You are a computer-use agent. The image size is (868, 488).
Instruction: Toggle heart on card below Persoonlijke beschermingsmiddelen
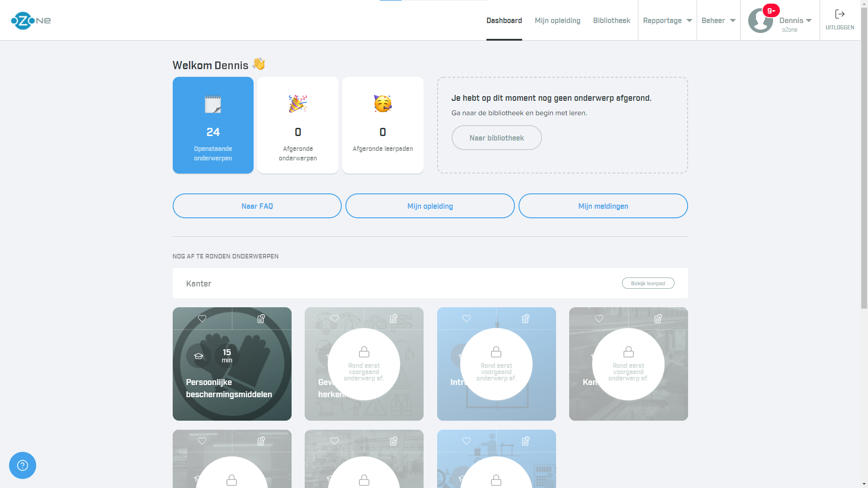pyautogui.click(x=202, y=441)
